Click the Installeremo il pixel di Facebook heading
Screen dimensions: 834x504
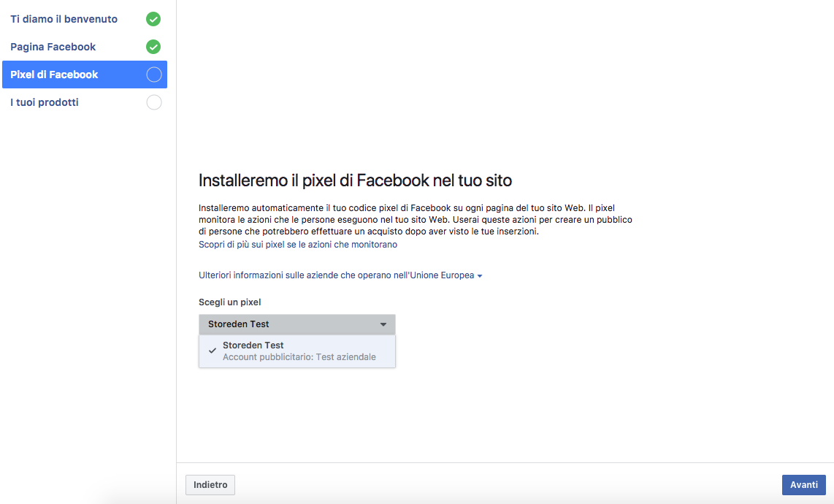click(356, 180)
